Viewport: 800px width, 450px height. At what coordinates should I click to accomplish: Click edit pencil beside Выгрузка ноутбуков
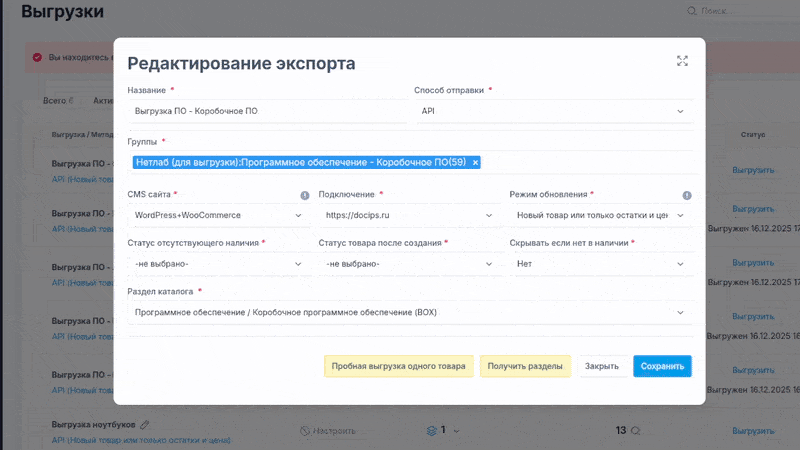(x=145, y=424)
